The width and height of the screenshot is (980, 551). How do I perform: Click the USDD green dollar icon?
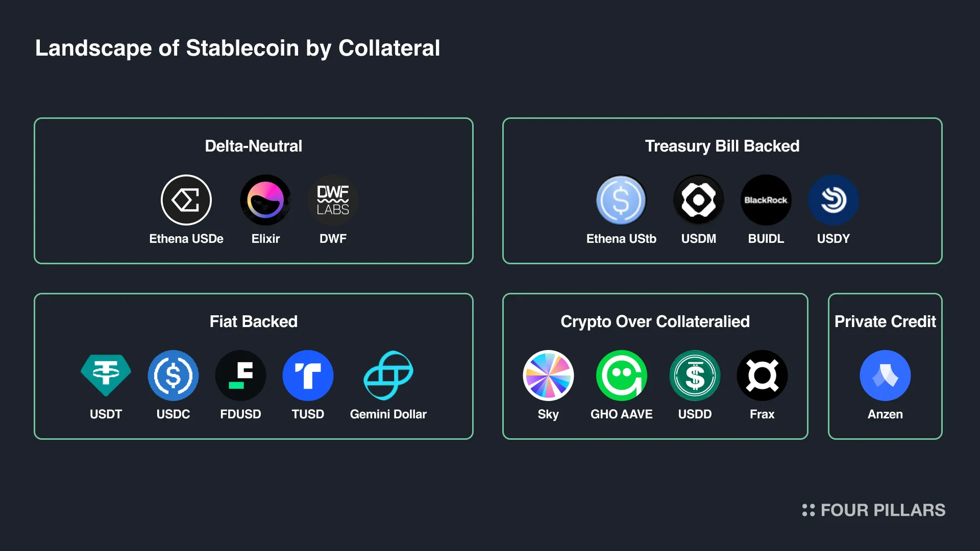coord(695,375)
